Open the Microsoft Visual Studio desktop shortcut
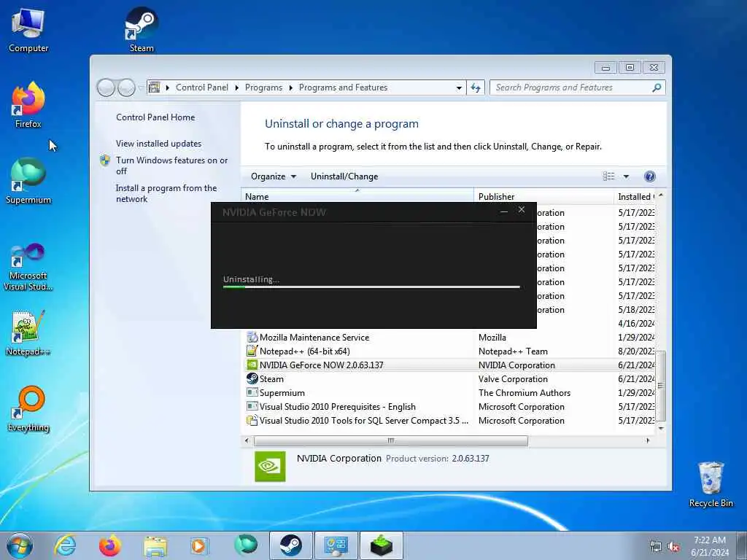 point(28,267)
